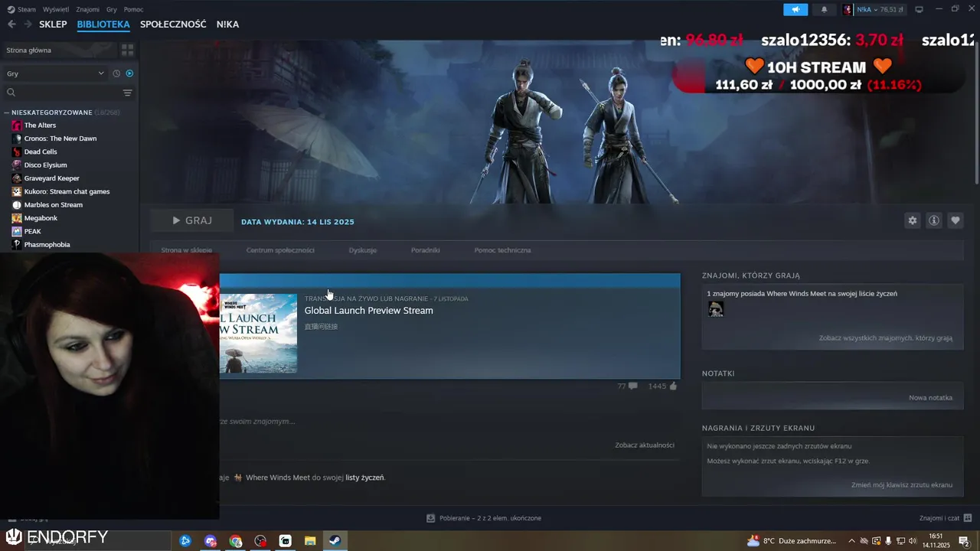
Task: Click Nowa notatka button
Action: [930, 398]
